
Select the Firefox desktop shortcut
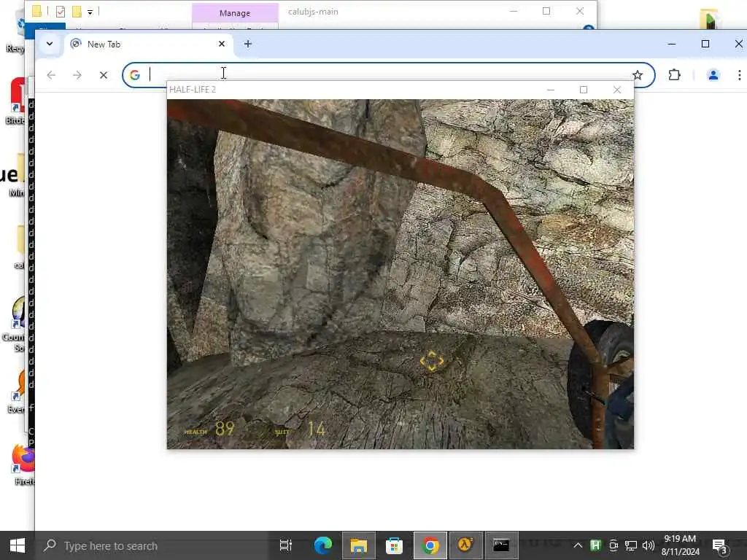(23, 464)
